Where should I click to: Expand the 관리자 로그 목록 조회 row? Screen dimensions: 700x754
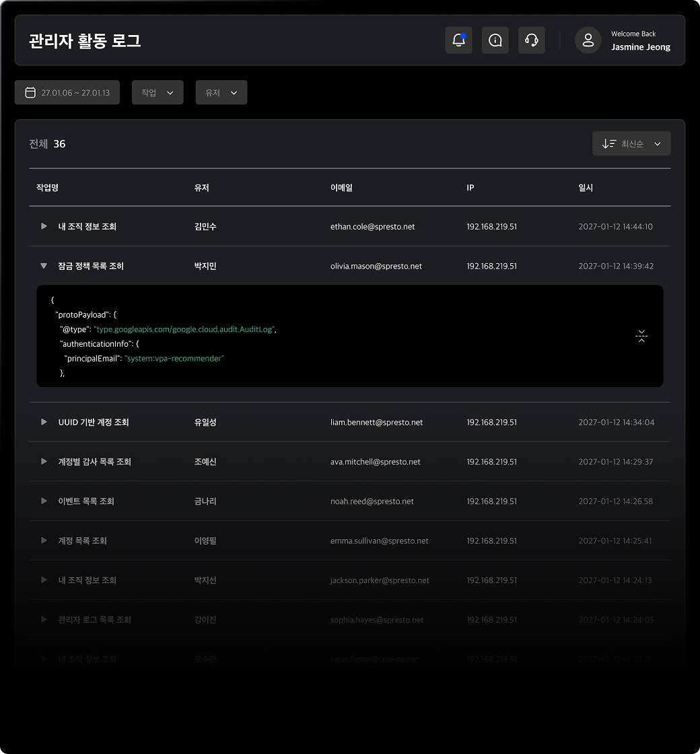click(44, 619)
